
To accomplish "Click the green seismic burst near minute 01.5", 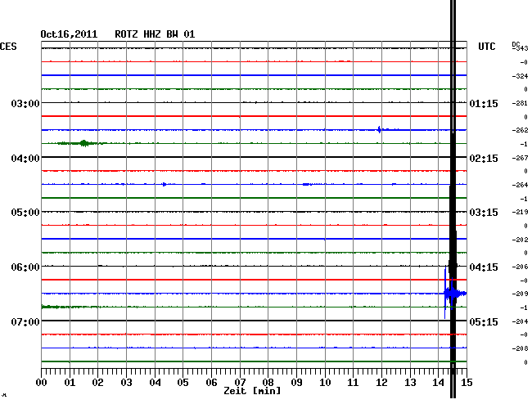I will tap(83, 143).
